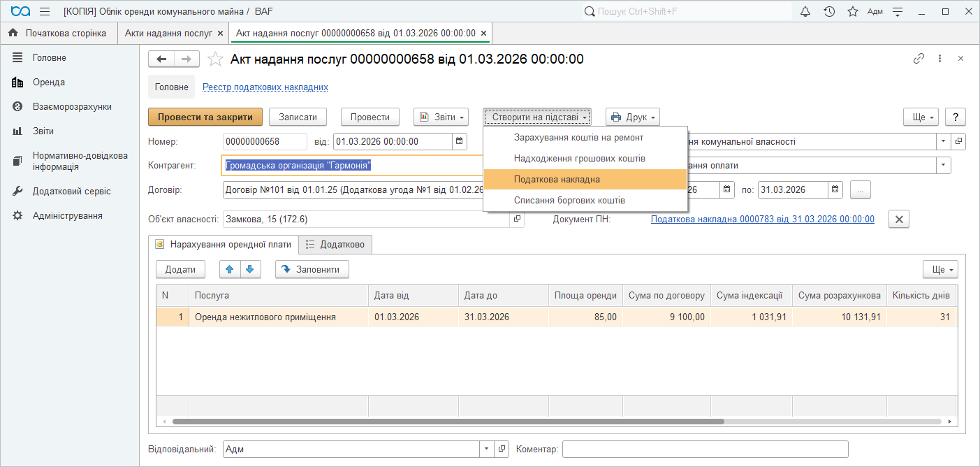This screenshot has height=467, width=980.
Task: Click the notifications bell icon
Action: click(x=805, y=11)
